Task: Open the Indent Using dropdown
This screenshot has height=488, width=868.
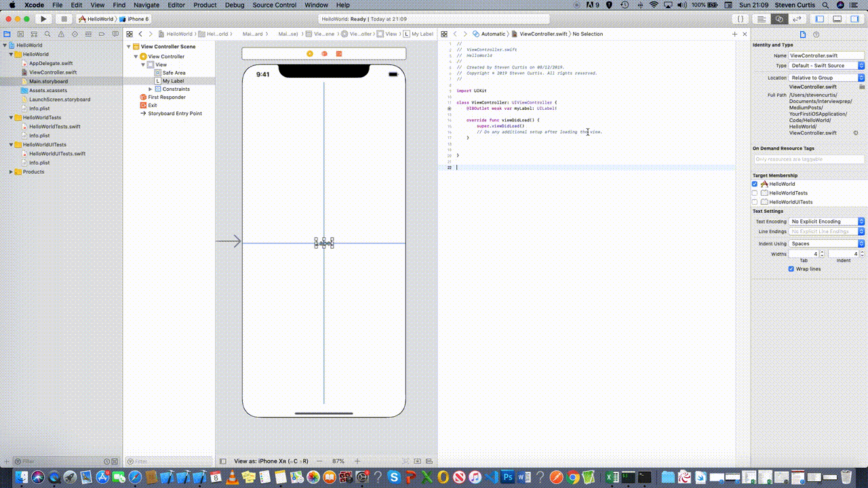Action: 827,244
